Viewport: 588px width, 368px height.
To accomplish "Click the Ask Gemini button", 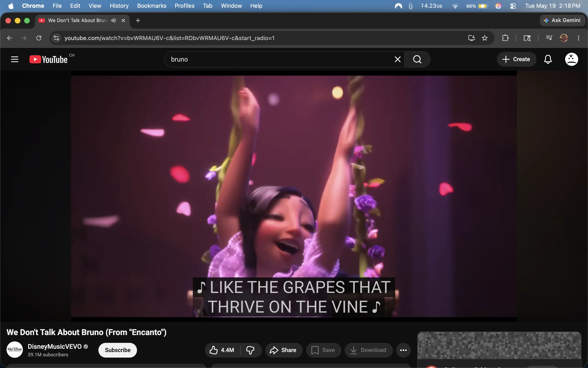I will [x=562, y=20].
